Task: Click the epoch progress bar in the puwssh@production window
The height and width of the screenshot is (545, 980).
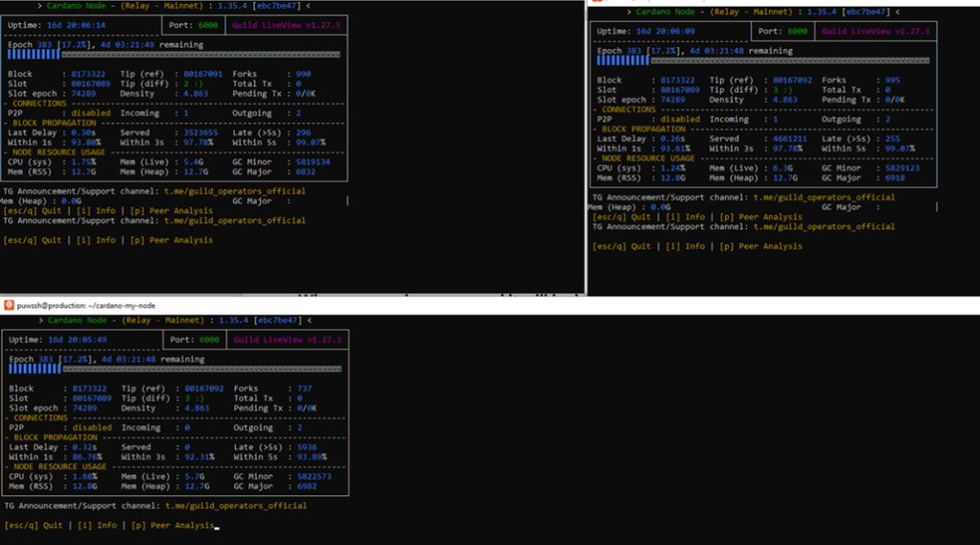Action: pos(175,368)
